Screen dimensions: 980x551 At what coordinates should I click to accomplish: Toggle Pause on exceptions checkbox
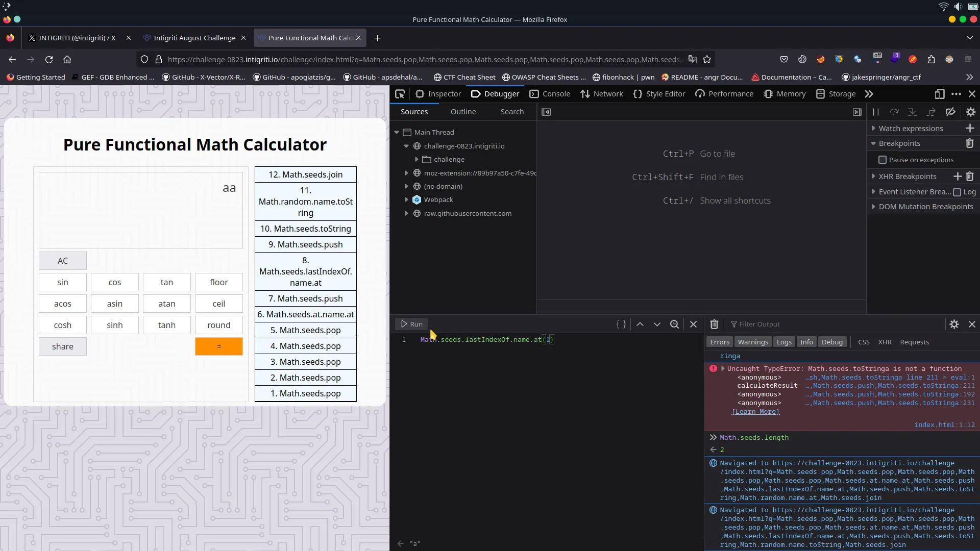pos(883,160)
